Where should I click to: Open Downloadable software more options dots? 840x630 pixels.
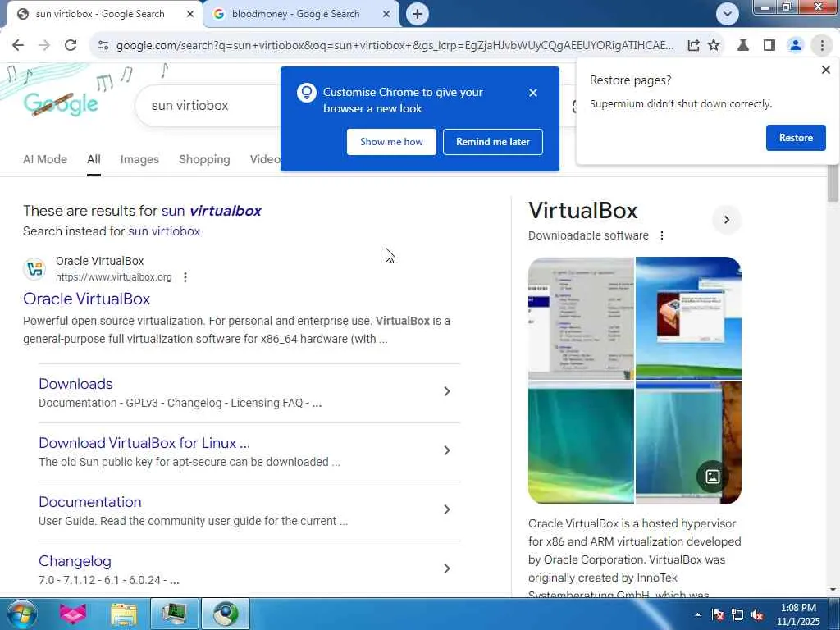click(x=662, y=235)
